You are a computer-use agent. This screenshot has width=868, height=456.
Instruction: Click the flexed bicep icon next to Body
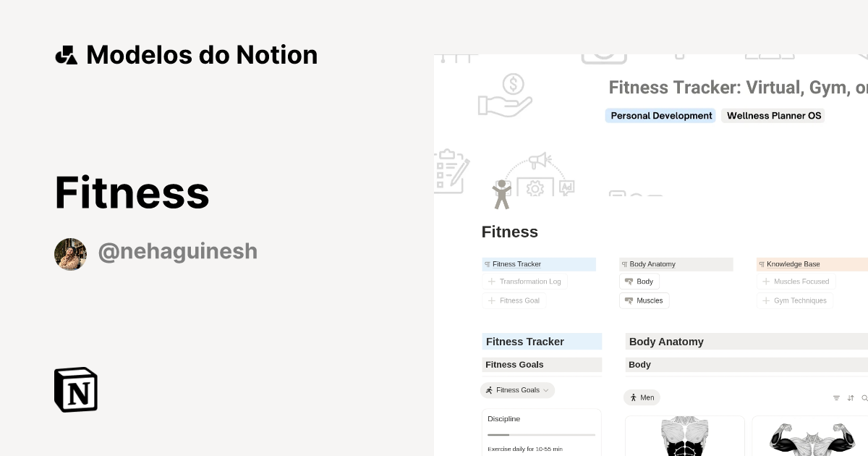[x=629, y=282]
